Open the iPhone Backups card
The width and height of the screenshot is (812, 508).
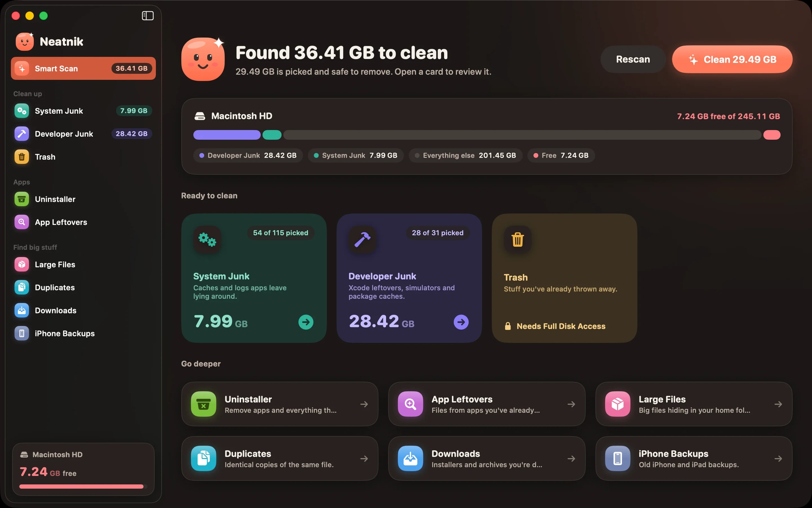pyautogui.click(x=694, y=458)
